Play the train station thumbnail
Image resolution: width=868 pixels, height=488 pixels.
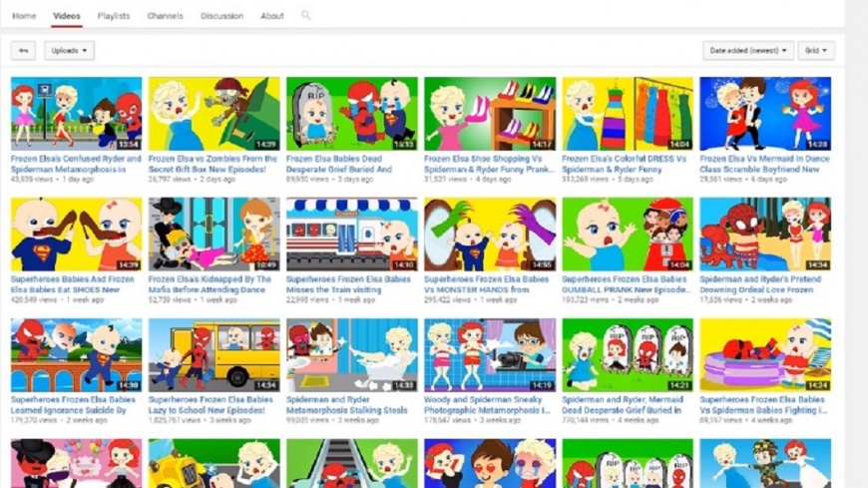[x=351, y=234]
